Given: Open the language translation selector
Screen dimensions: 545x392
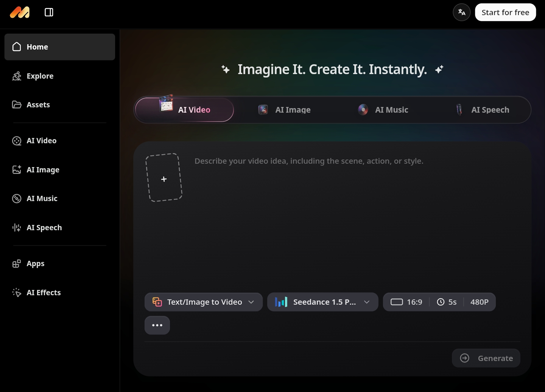Looking at the screenshot, I should tap(462, 12).
